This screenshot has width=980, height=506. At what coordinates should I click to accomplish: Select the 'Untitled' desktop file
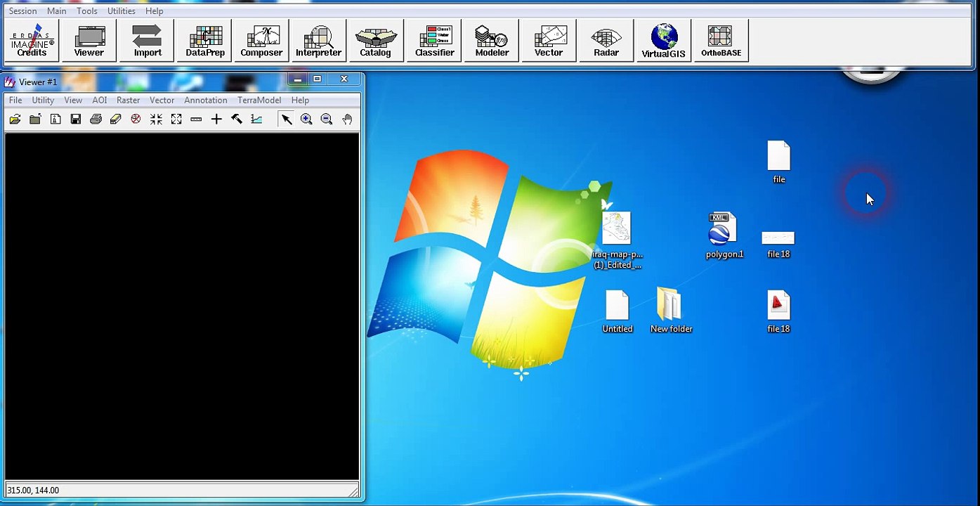[618, 311]
